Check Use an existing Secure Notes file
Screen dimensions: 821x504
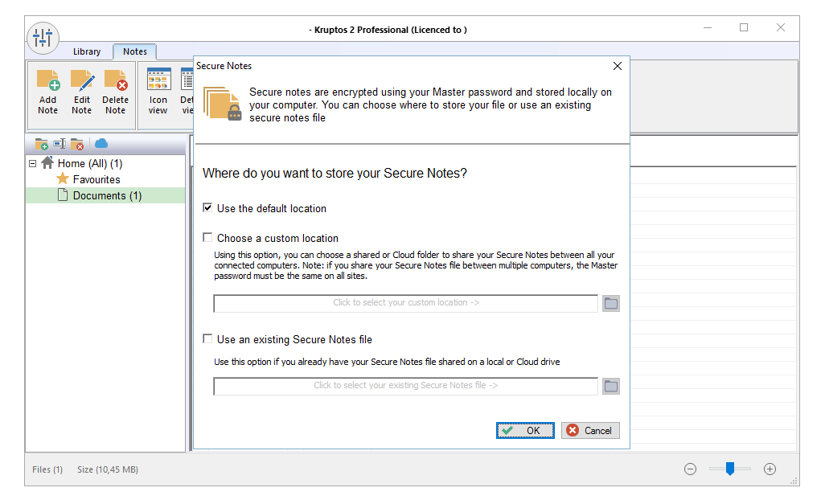(x=208, y=339)
